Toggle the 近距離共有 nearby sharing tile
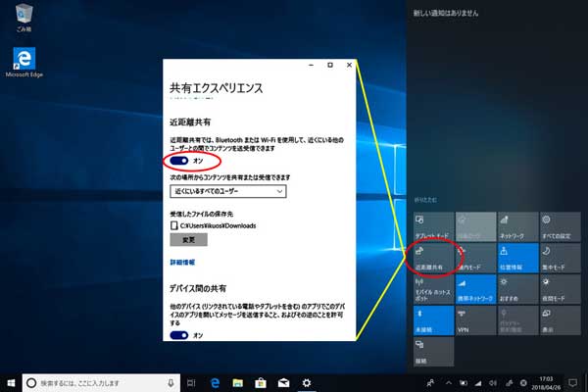The height and width of the screenshot is (392, 588). coord(433,258)
